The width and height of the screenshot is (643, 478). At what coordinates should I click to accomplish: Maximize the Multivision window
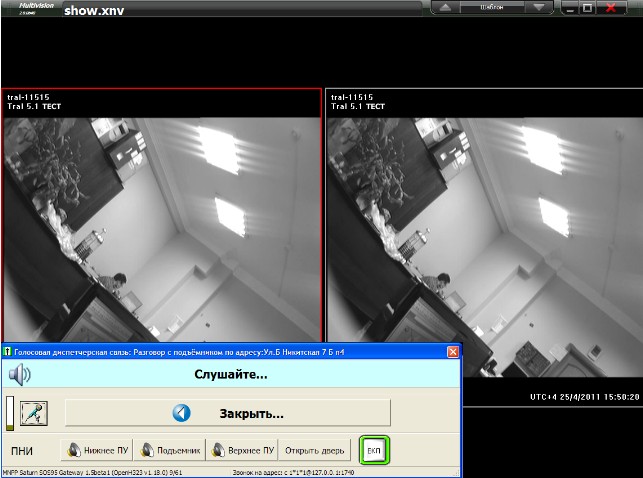pyautogui.click(x=587, y=8)
